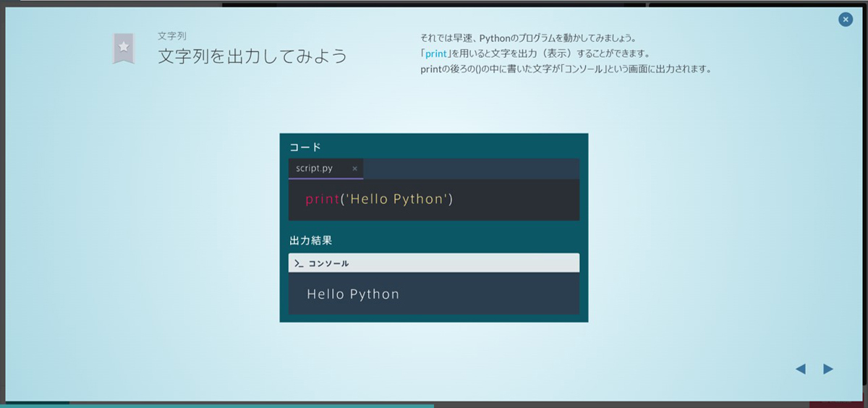The width and height of the screenshot is (868, 408).
Task: Click the bookmark star icon beside the title
Action: click(124, 48)
